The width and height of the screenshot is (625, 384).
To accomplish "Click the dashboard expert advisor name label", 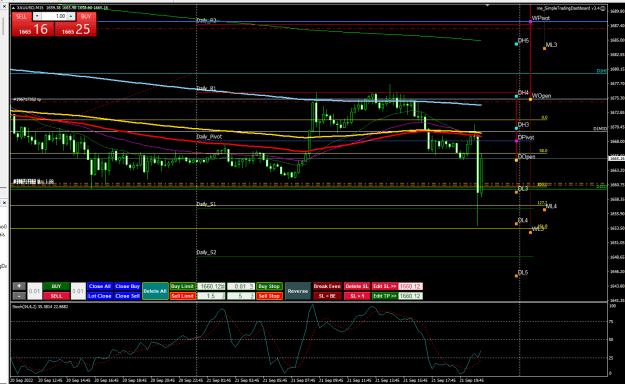I will pos(568,8).
